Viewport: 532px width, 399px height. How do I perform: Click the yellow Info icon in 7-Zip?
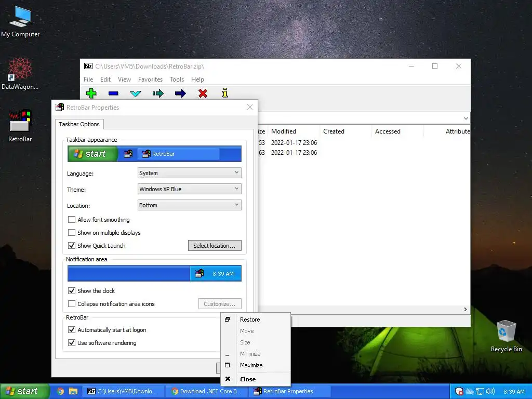tap(225, 93)
